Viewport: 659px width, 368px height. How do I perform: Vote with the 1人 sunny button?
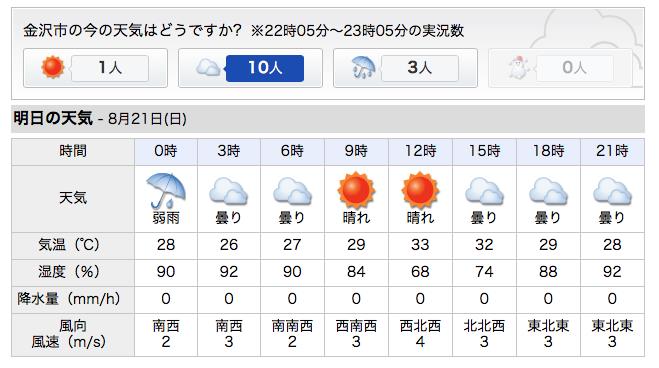tap(95, 68)
